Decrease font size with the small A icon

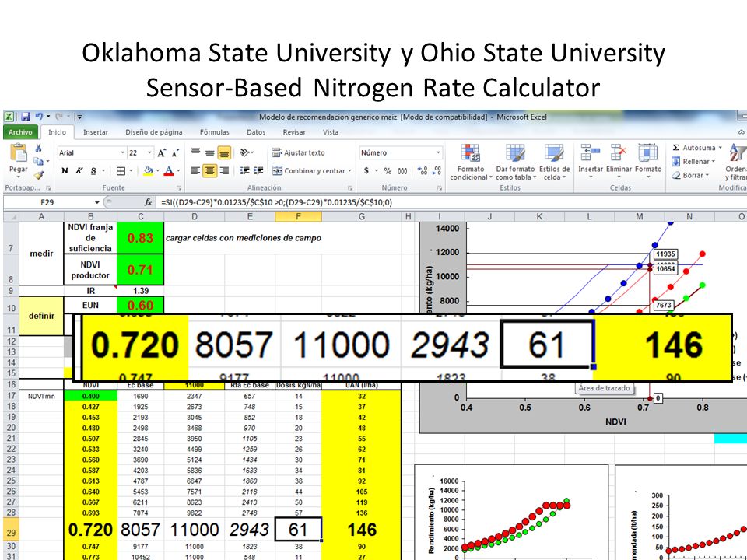(x=175, y=153)
